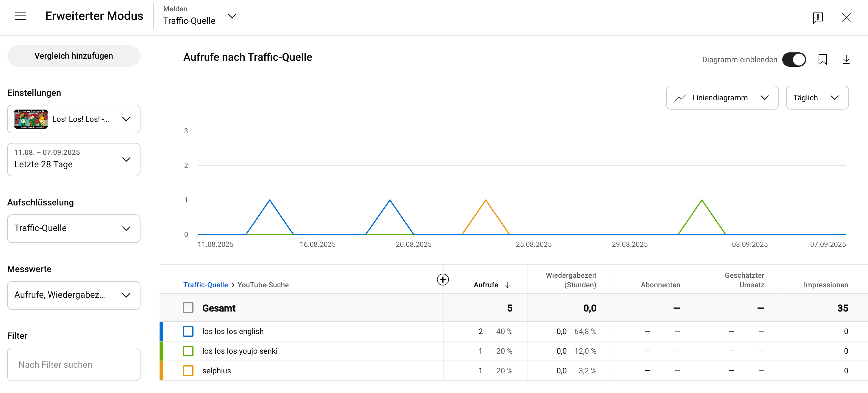
Task: Open the Messwerte selector showing Aufrufe
Action: pos(74,295)
